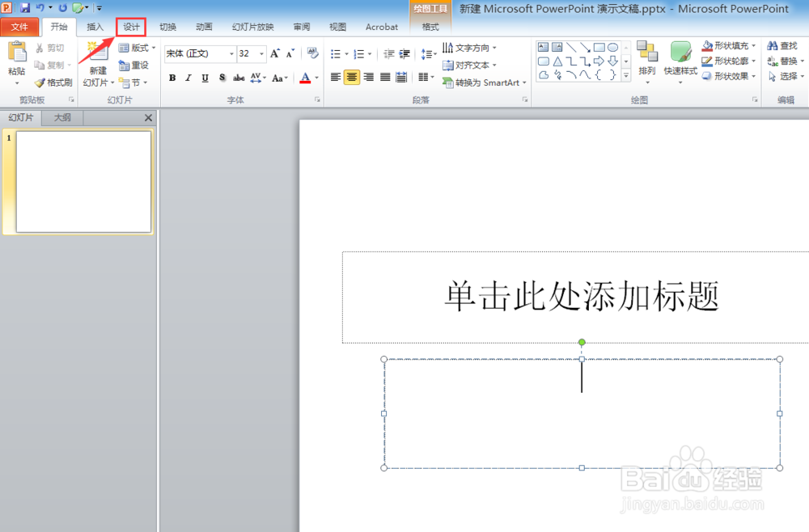Pick the oval shape in shapes gallery
The image size is (809, 532).
click(x=612, y=48)
